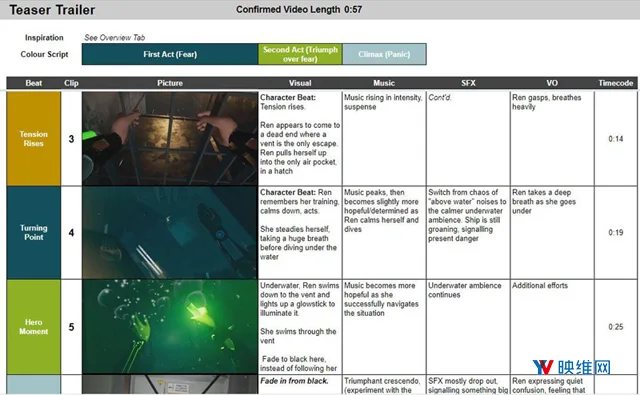Select clip number 3 cell
640x395 pixels.
coord(71,139)
